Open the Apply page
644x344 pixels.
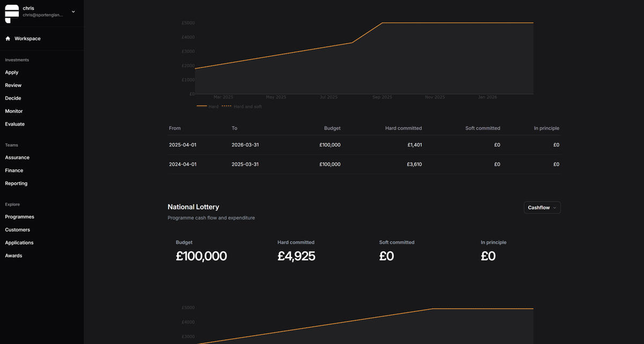[x=12, y=72]
